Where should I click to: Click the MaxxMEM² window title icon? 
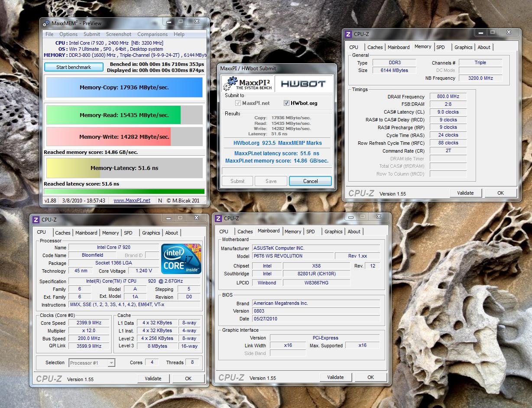46,23
